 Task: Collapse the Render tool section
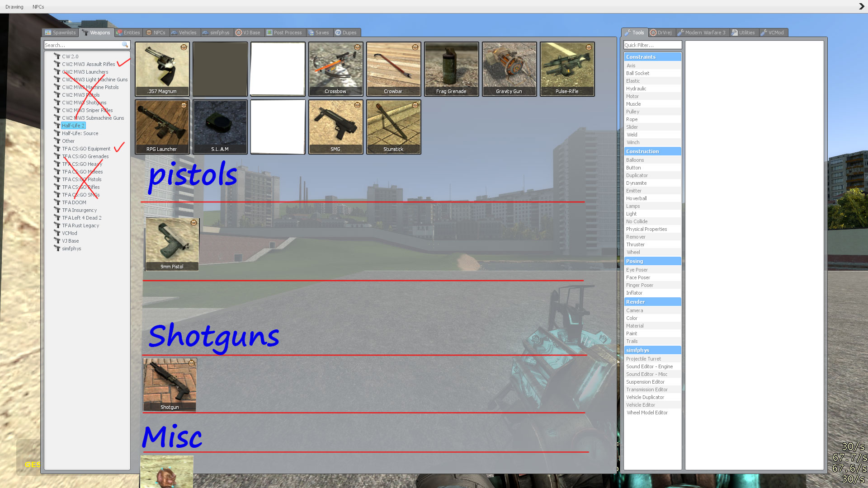tap(652, 302)
